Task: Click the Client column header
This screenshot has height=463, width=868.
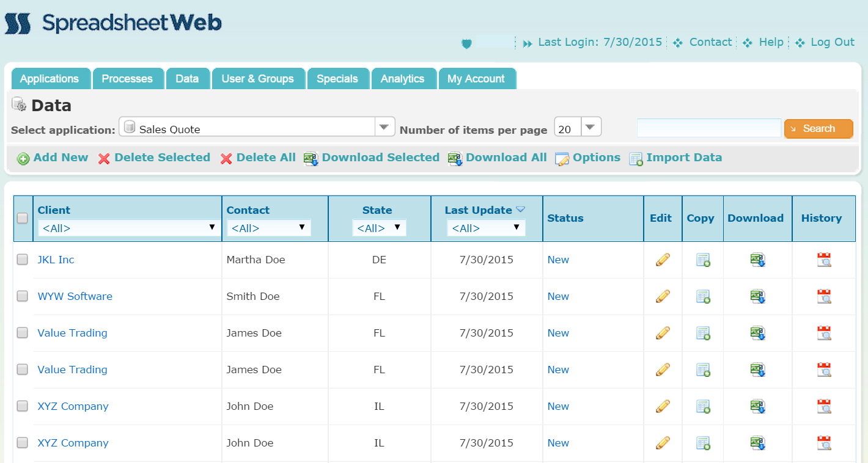Action: click(54, 210)
